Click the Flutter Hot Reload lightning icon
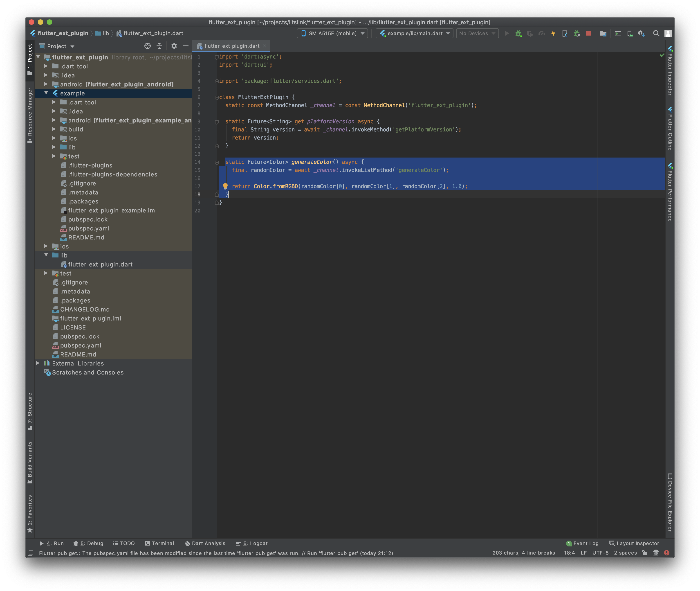700x591 pixels. (553, 34)
